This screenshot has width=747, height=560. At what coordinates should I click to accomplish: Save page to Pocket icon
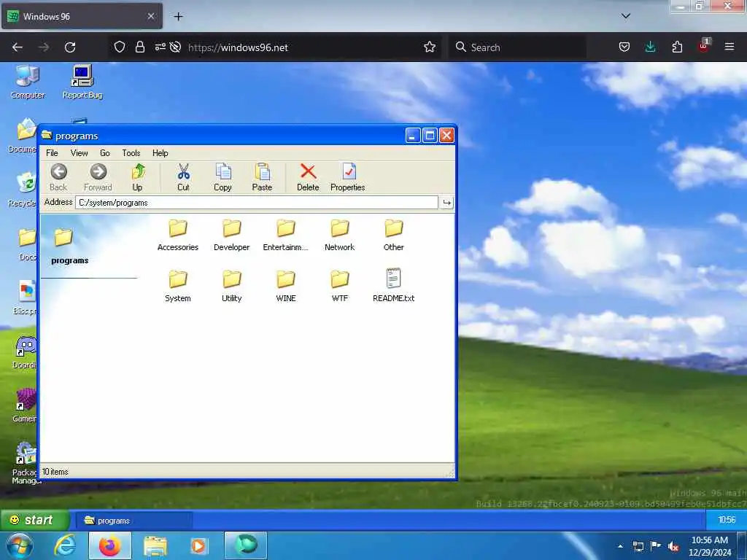pyautogui.click(x=624, y=47)
